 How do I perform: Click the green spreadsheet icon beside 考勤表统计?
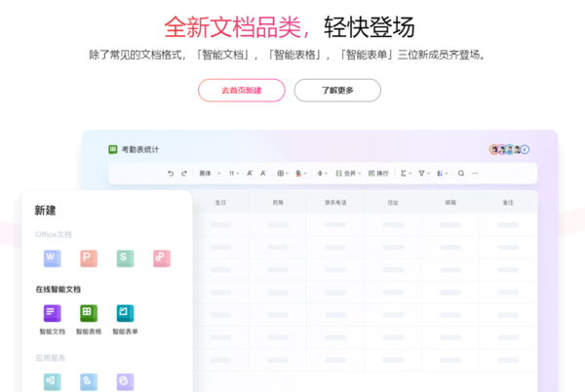click(113, 149)
